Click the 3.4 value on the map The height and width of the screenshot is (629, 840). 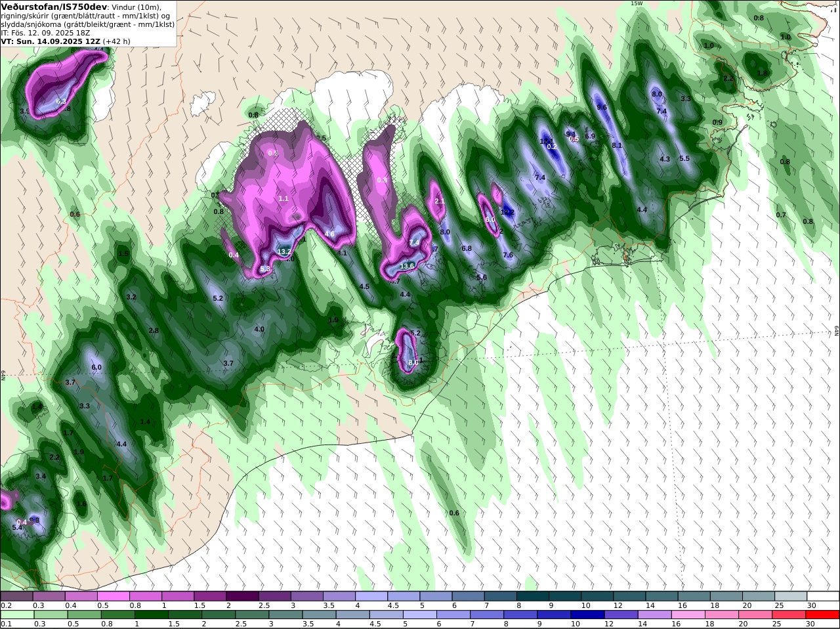(41, 476)
